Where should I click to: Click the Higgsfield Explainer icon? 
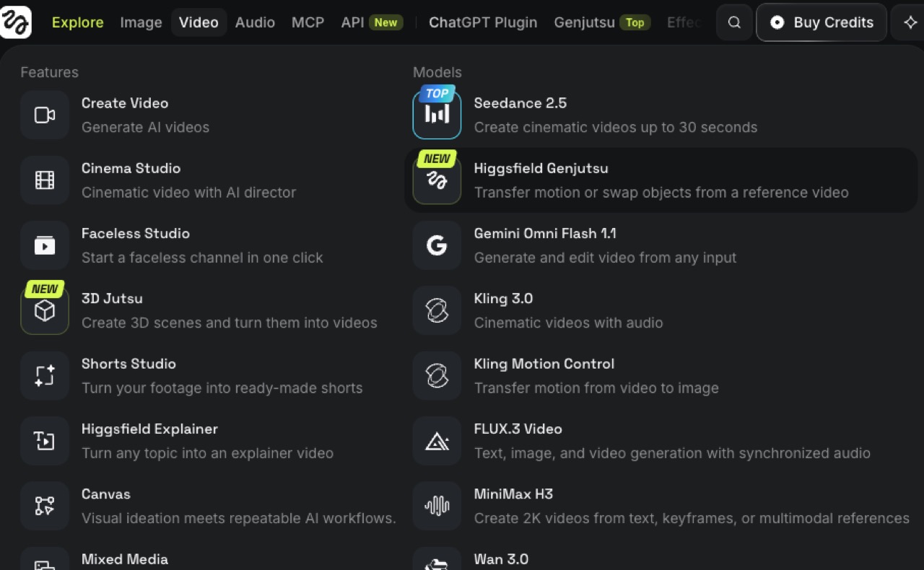coord(45,441)
